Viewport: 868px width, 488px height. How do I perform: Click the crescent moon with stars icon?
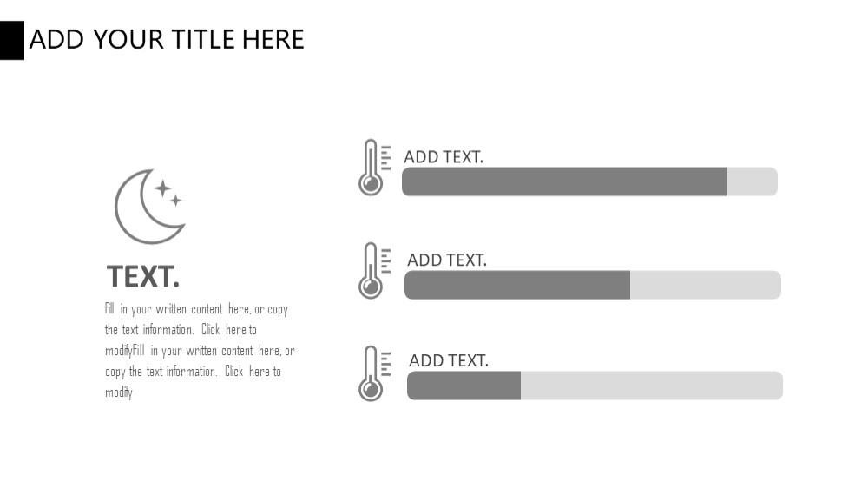click(x=150, y=207)
